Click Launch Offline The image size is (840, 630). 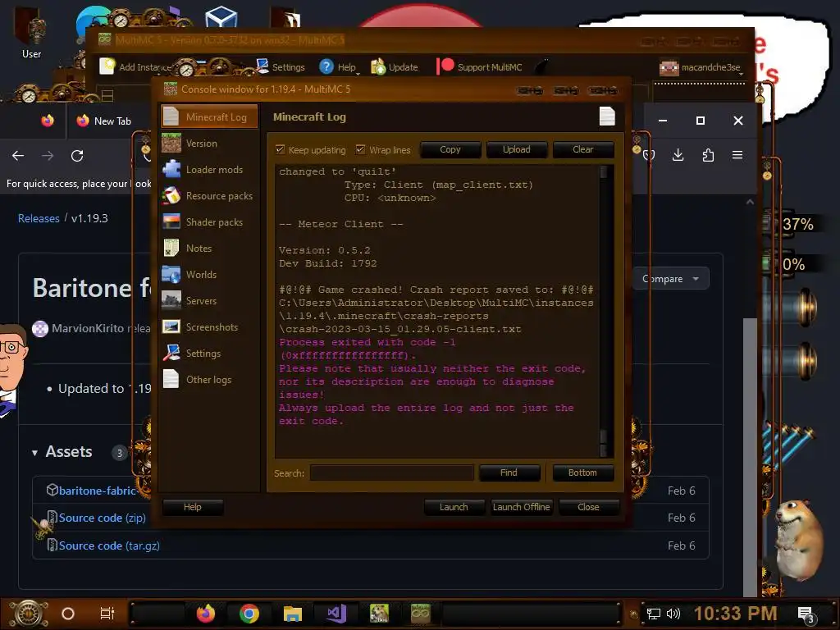tap(521, 507)
